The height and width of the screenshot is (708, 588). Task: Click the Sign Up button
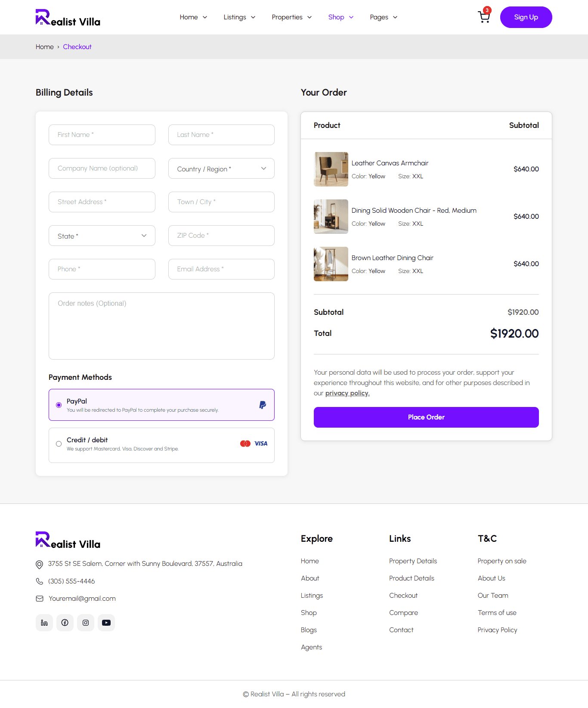[526, 17]
